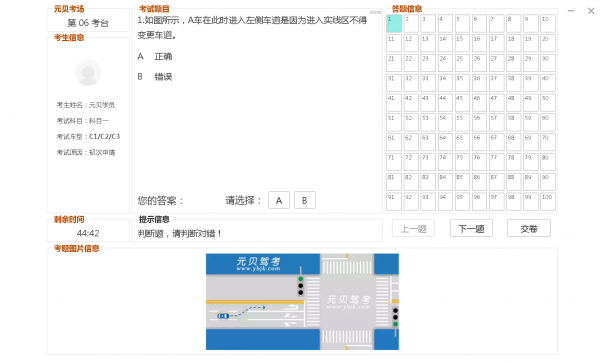Image resolution: width=600 pixels, height=363 pixels.
Task: Jump to question 66 in answer grid
Action: pyautogui.click(x=479, y=142)
